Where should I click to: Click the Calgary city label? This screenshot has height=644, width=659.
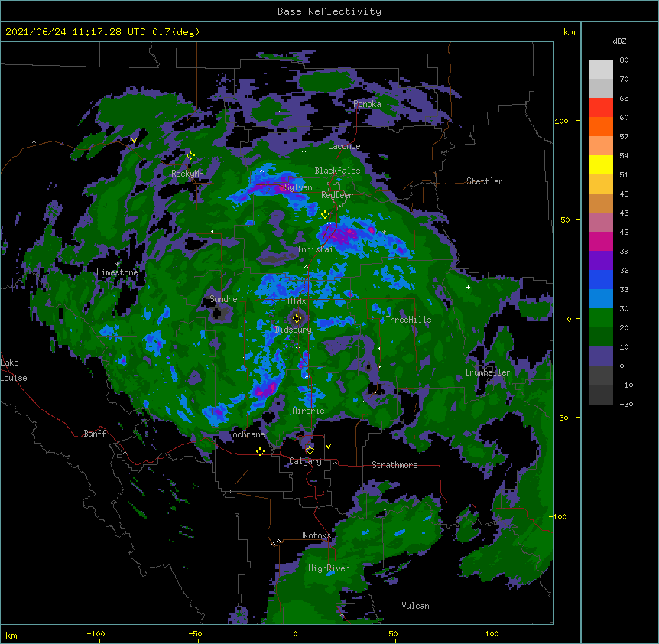click(x=306, y=461)
